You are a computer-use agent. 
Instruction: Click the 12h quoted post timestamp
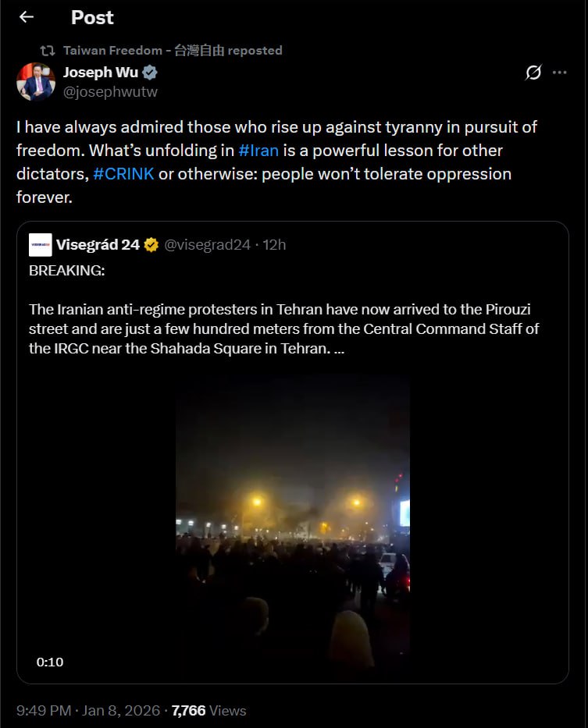click(x=274, y=245)
